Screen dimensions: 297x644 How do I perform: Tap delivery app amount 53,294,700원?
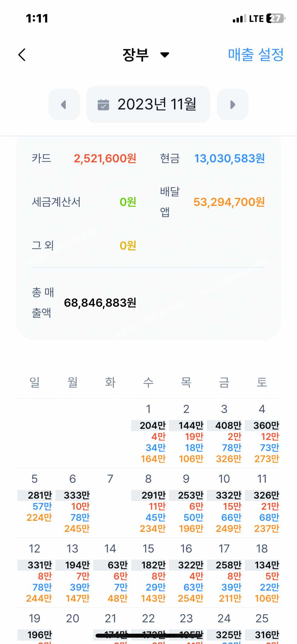click(x=229, y=202)
